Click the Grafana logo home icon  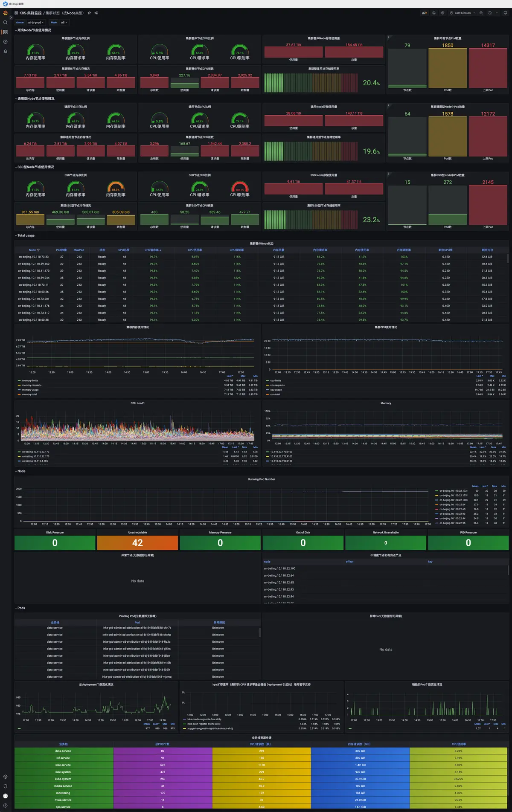(5, 13)
